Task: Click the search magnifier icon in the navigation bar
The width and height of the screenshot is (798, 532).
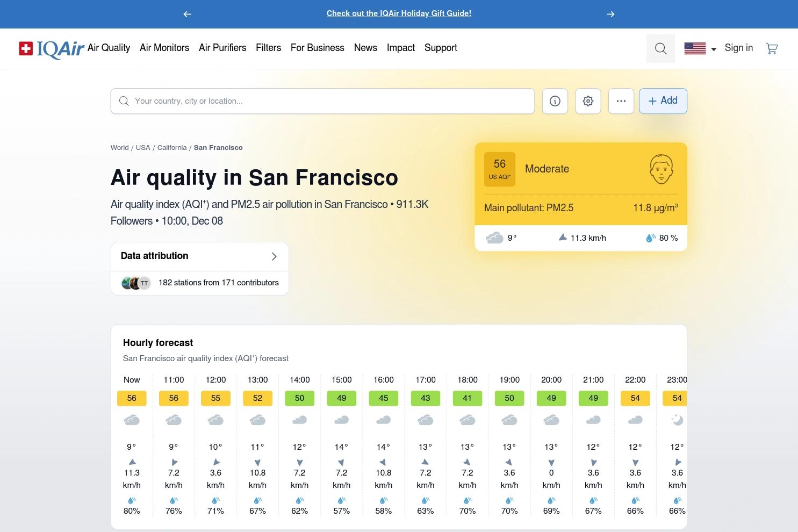Action: click(660, 48)
